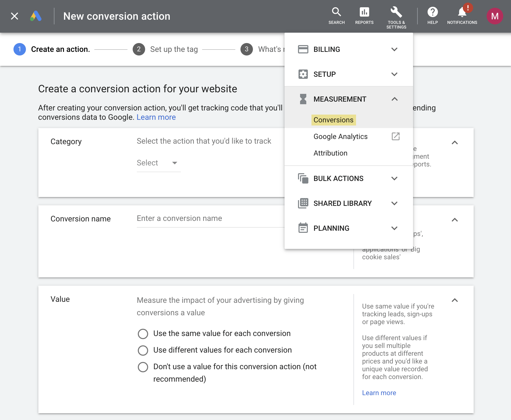Choose 'Don't use a value for this conversion action'
Image resolution: width=511 pixels, height=420 pixels.
(143, 367)
